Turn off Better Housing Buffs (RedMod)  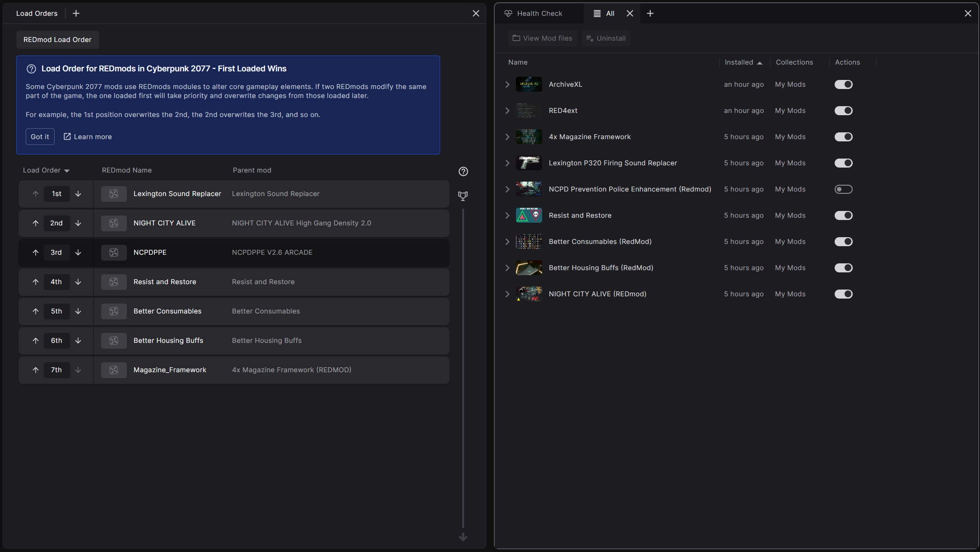[x=843, y=268]
